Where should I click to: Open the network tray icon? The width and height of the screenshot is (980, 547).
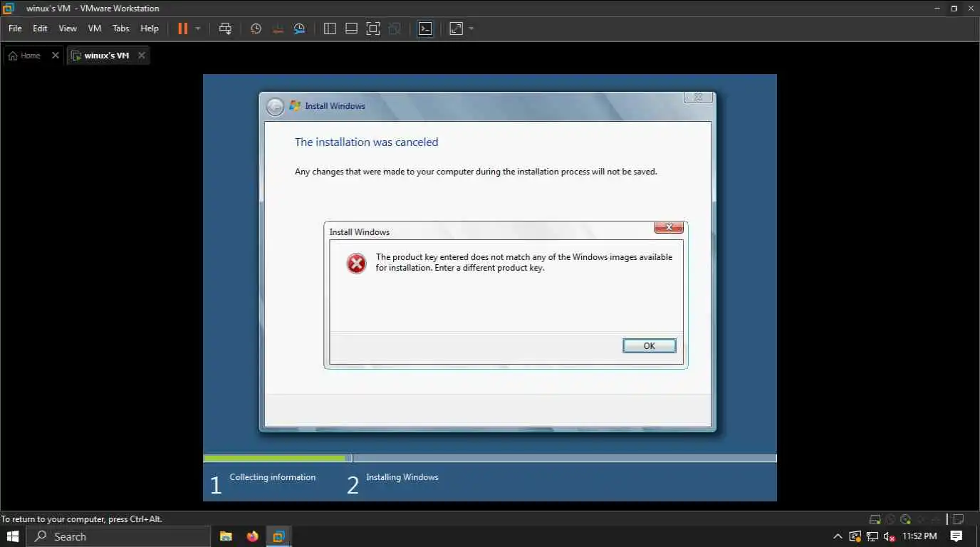coord(872,536)
